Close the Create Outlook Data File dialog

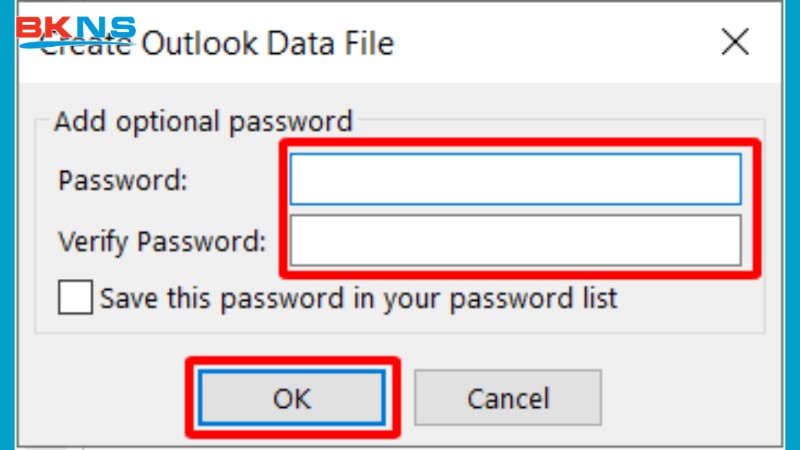[735, 42]
